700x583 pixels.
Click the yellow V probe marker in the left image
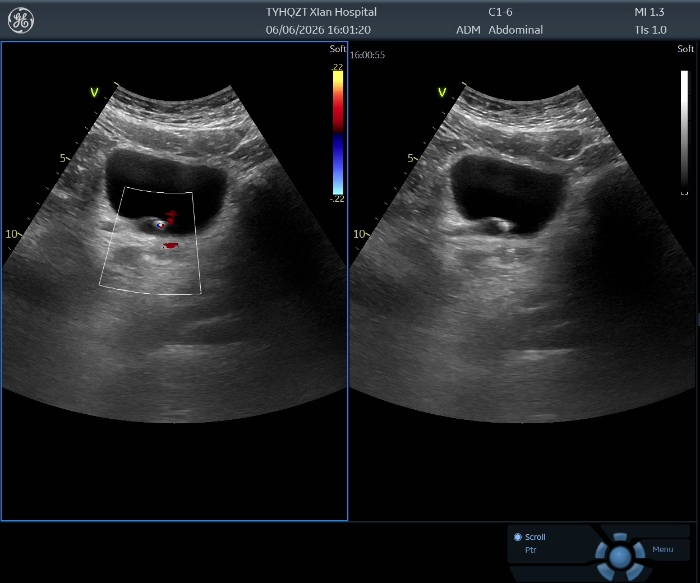(94, 92)
